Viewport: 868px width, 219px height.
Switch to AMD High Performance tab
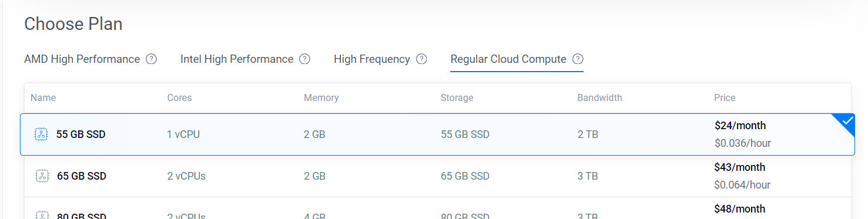click(82, 59)
